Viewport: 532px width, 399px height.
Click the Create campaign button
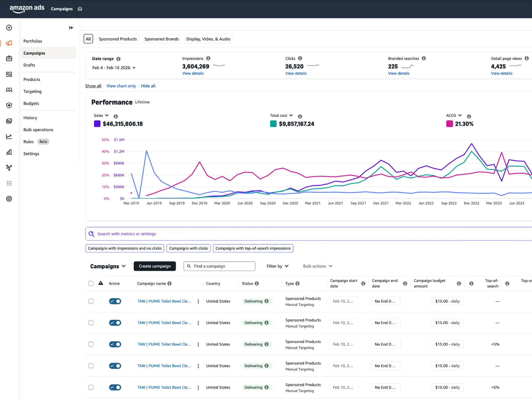[155, 266]
